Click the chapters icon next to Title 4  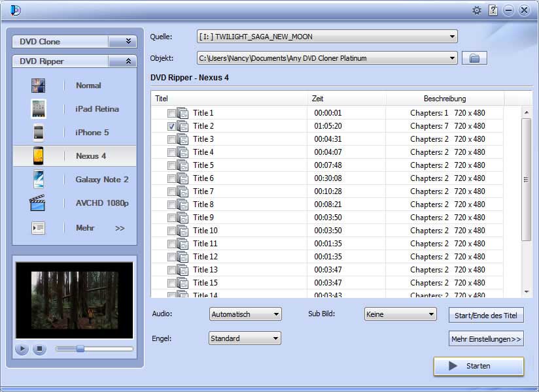click(x=183, y=152)
